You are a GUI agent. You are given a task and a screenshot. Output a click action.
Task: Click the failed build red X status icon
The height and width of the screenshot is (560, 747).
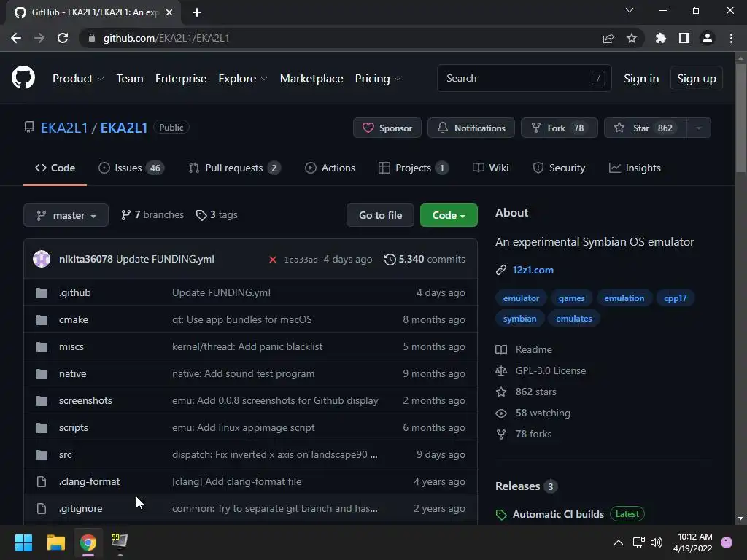point(273,260)
